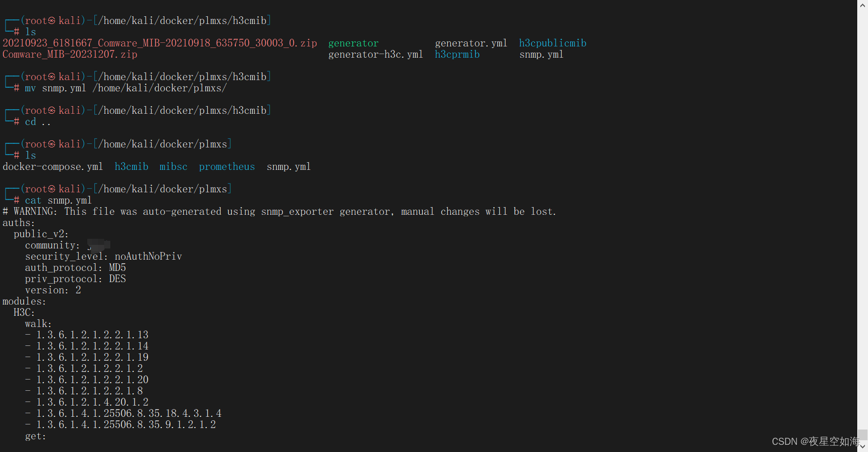
Task: Click the 20210923_6181667_Comware_MIB zip filename
Action: pos(160,43)
